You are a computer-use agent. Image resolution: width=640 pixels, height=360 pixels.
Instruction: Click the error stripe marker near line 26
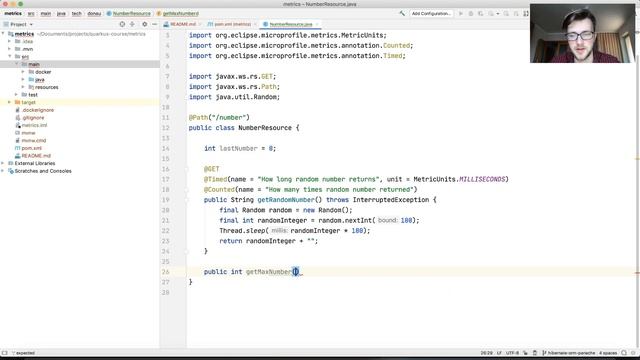637,273
